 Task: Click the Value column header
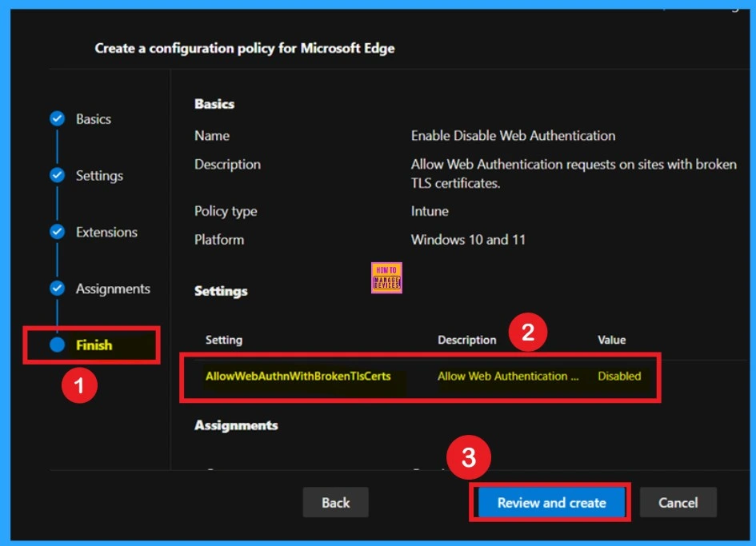coord(612,340)
